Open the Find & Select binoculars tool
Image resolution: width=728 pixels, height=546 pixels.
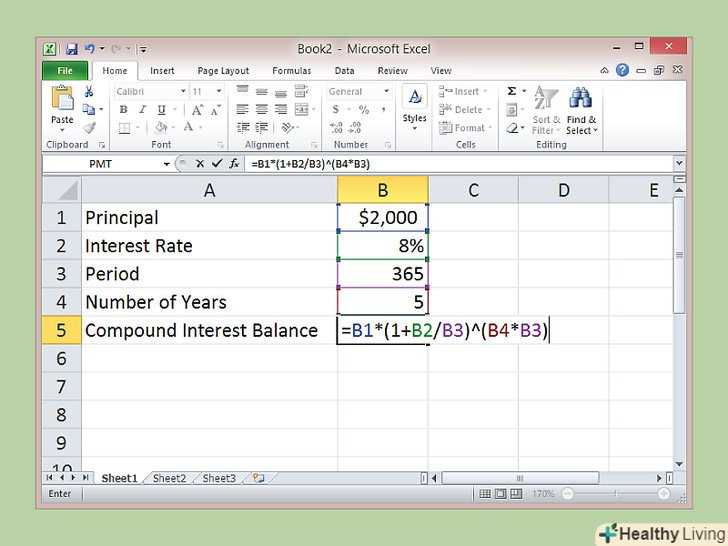point(581,100)
